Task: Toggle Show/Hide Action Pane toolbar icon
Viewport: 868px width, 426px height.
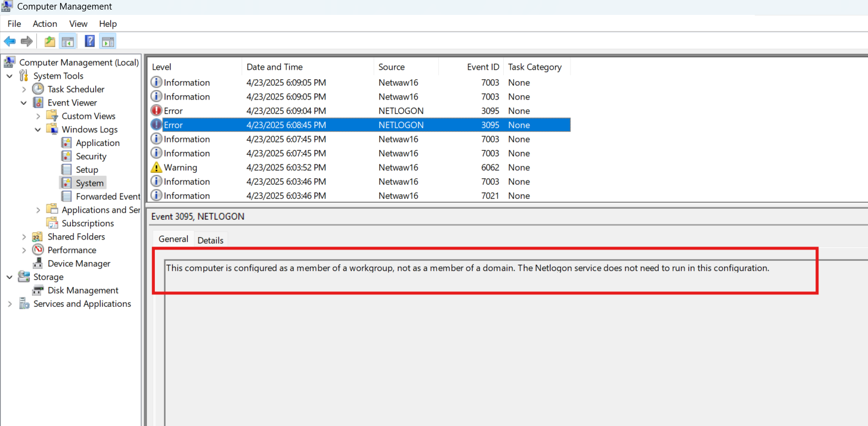Action: (107, 41)
